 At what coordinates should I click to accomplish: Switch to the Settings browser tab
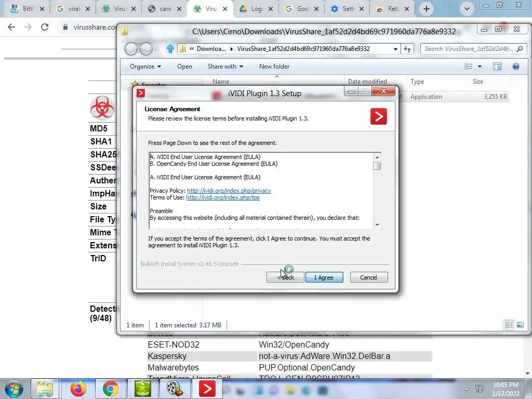click(347, 9)
